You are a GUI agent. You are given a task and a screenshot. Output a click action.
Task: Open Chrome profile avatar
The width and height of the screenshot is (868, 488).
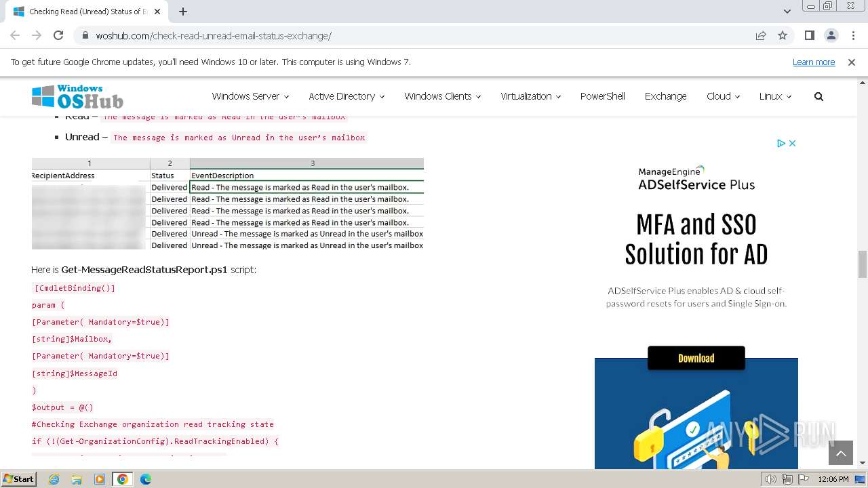pyautogui.click(x=831, y=36)
